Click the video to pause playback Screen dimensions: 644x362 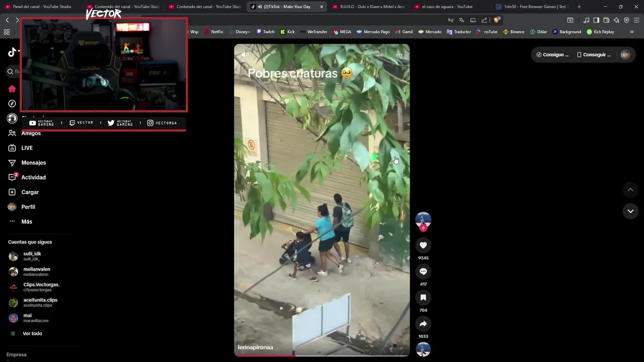pyautogui.click(x=321, y=200)
